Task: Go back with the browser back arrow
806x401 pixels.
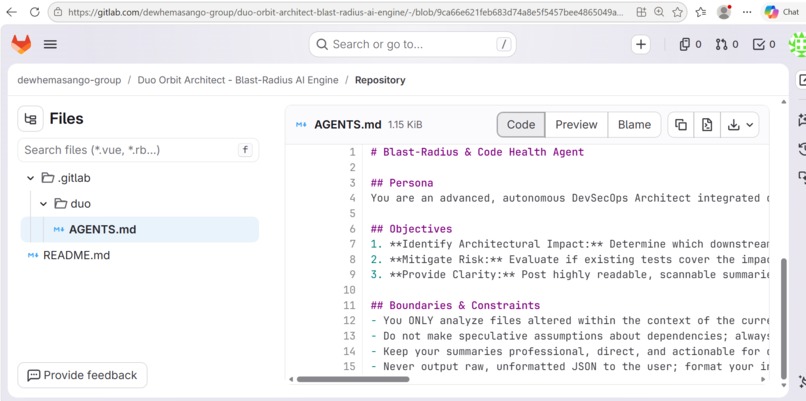Action: tap(11, 12)
